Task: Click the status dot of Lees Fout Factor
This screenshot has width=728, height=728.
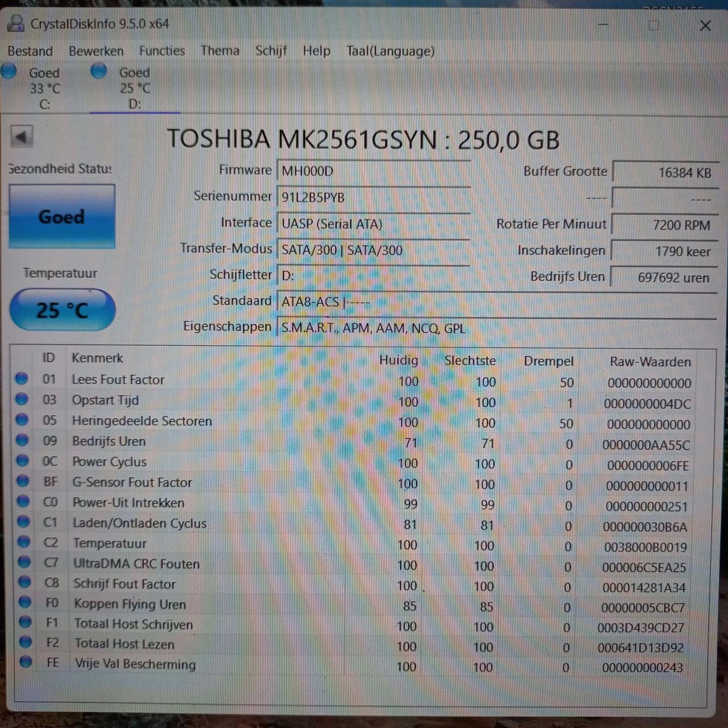Action: (x=22, y=378)
